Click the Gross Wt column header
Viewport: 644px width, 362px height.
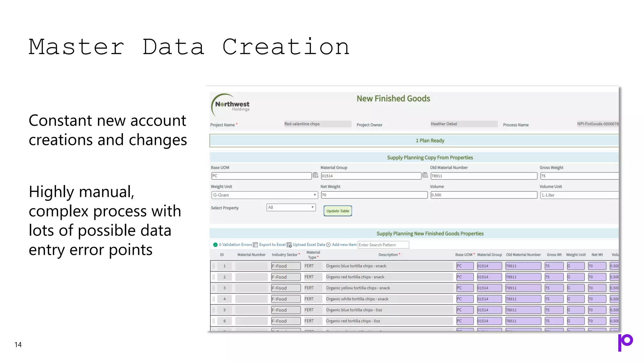tap(554, 255)
